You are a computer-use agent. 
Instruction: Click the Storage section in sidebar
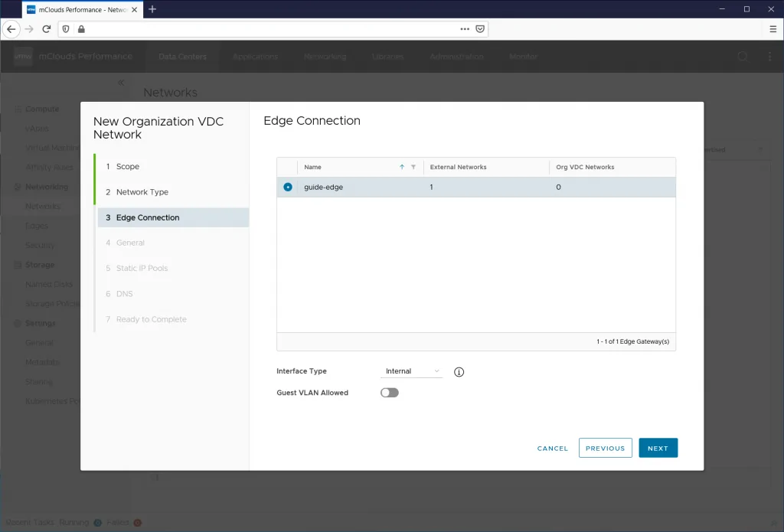[40, 265]
